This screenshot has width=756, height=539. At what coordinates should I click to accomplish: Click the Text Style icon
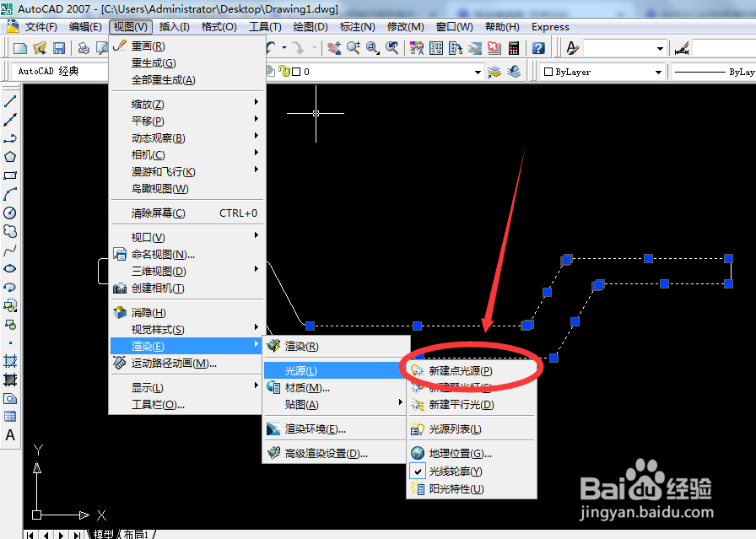[x=572, y=48]
